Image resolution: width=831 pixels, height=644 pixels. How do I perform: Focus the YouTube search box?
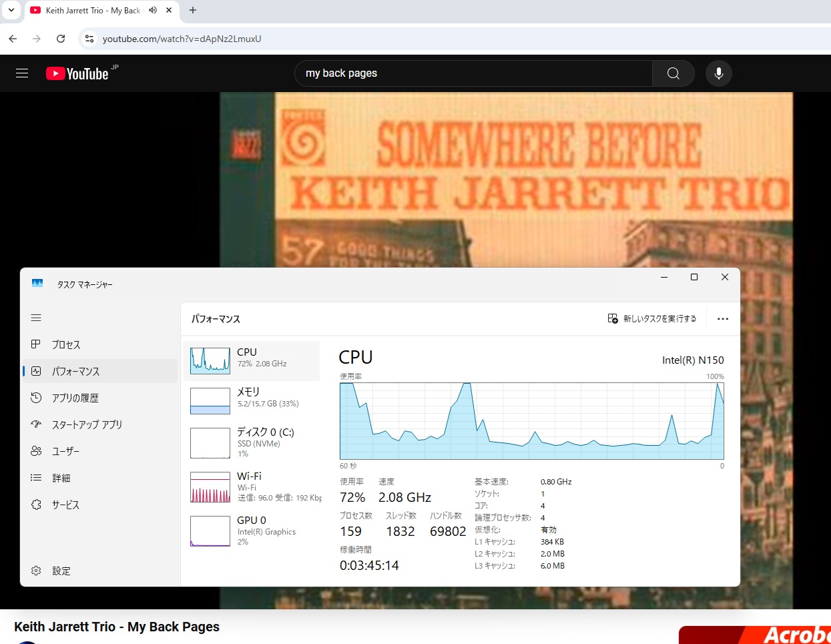point(473,73)
